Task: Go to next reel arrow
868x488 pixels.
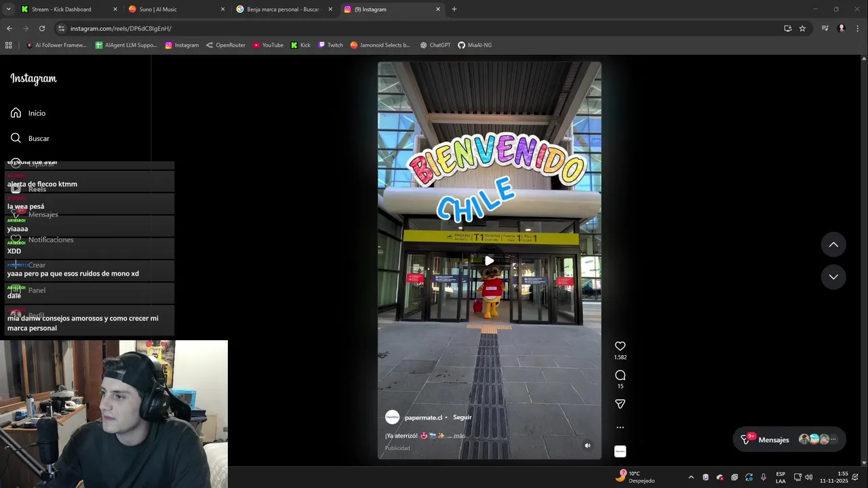Action: click(x=833, y=277)
